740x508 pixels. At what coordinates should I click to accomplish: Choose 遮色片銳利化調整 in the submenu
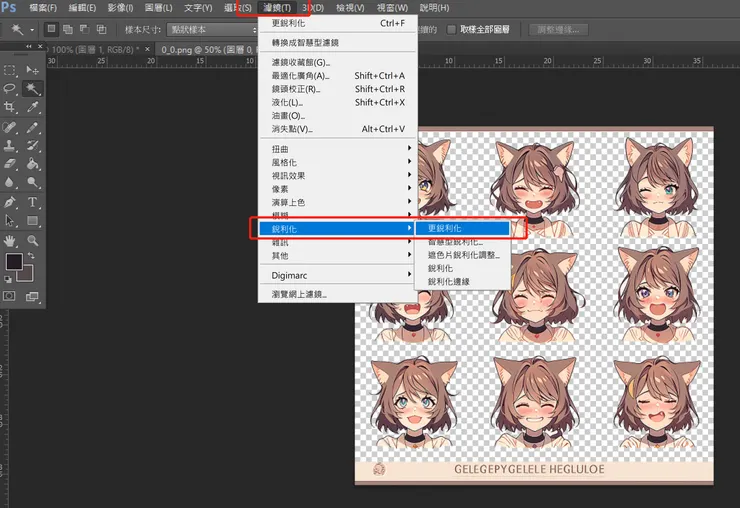(x=462, y=255)
